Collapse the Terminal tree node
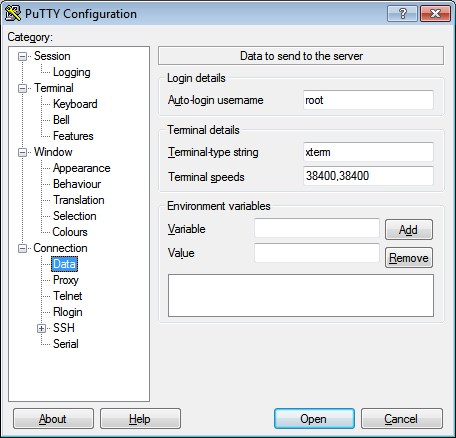This screenshot has width=456, height=438. [22, 88]
